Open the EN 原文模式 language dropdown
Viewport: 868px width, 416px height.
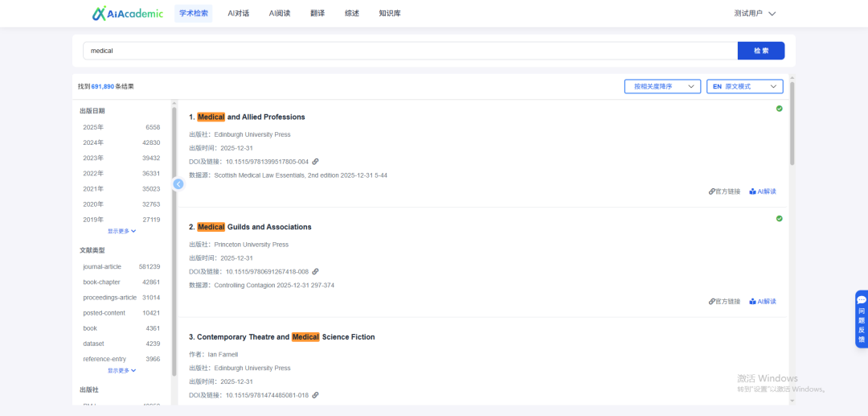coord(744,86)
